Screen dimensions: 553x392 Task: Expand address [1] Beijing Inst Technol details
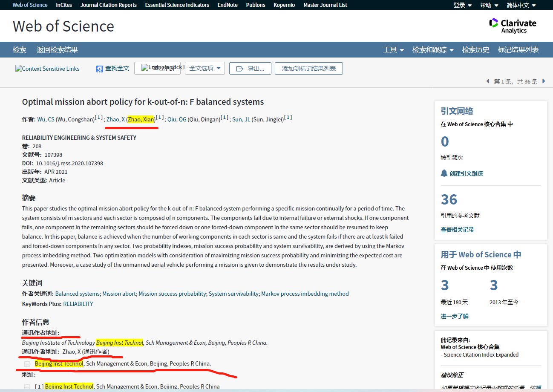click(27, 387)
